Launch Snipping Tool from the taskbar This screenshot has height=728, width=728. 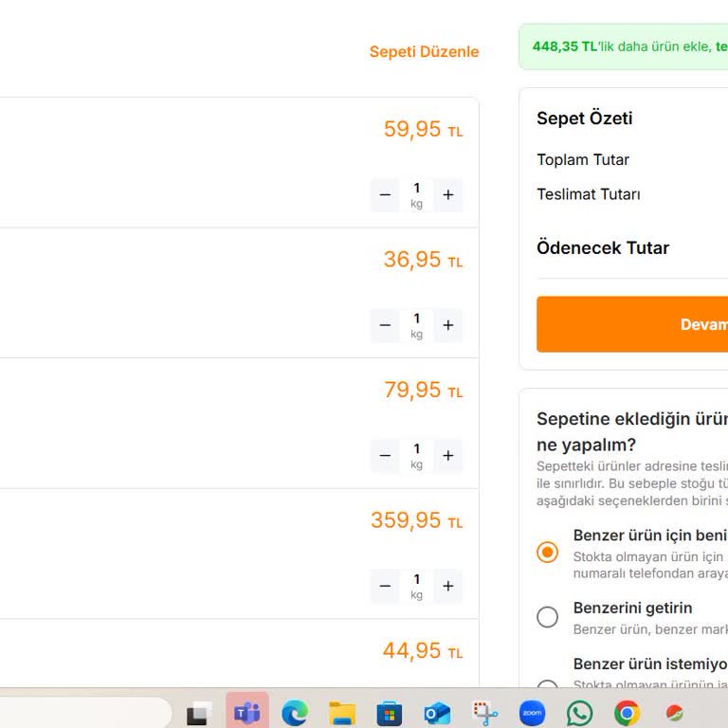(484, 713)
